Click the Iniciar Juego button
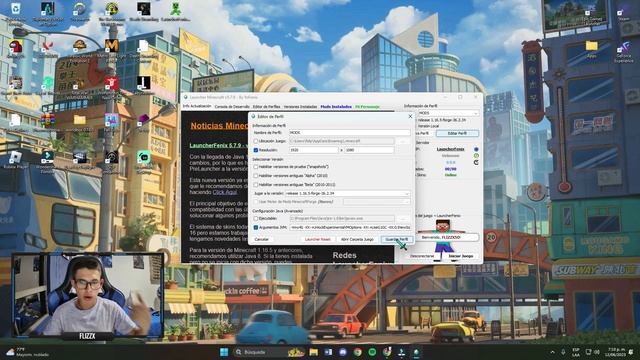The width and height of the screenshot is (640, 360). click(460, 256)
